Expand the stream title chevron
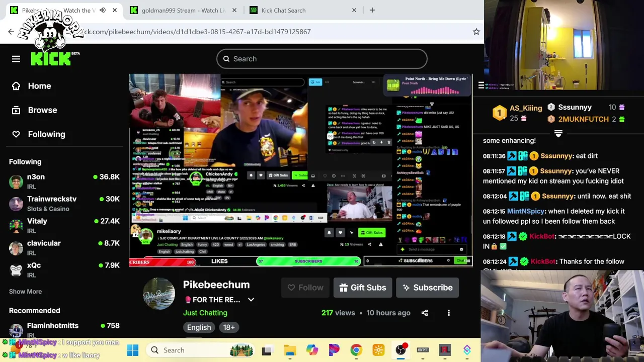 pyautogui.click(x=251, y=300)
